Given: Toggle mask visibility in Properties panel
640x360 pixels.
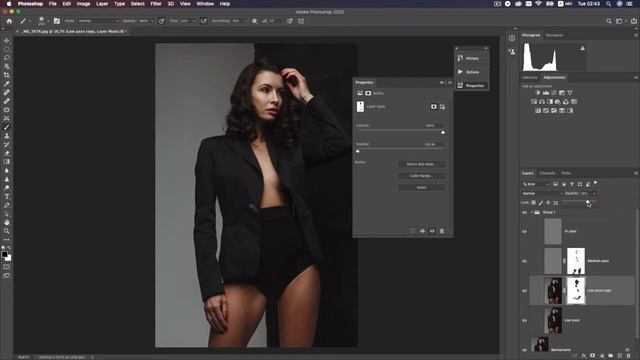Looking at the screenshot, I should click(432, 231).
